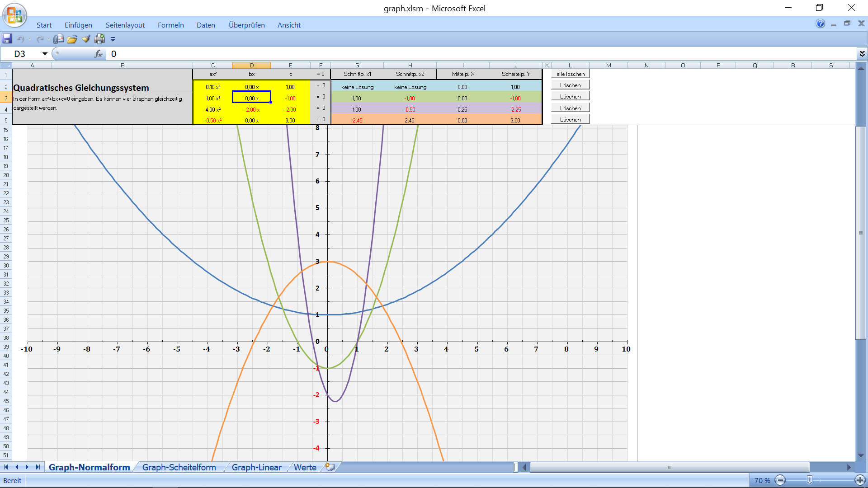Screen dimensions: 868x488
Task: Open the Formeln ribbon tab
Action: [x=170, y=25]
